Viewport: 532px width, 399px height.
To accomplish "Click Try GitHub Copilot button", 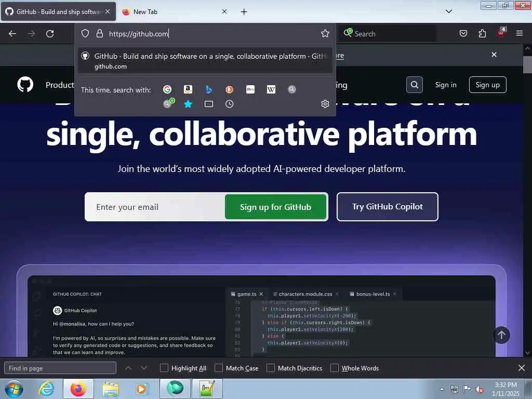I will click(x=388, y=207).
